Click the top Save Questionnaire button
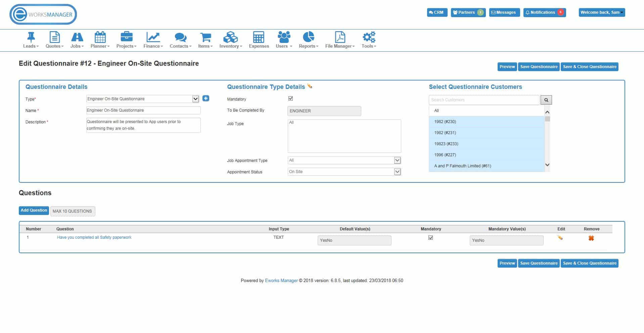Viewport: 644px width, 333px height. pyautogui.click(x=539, y=67)
